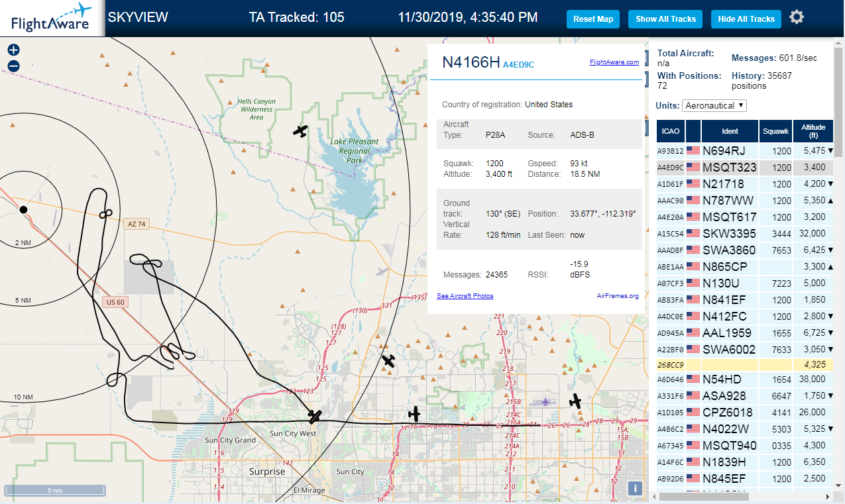Select the MSQT940 aircraft row

(x=745, y=446)
